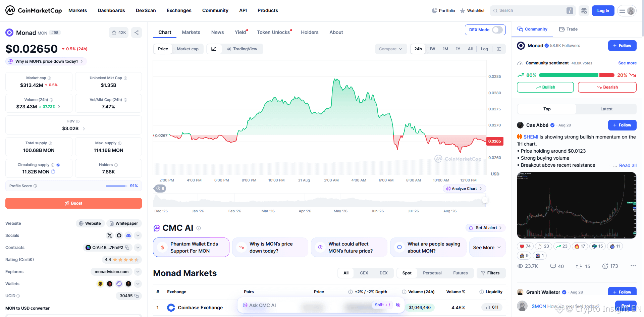Hide the Ask CMC AI bar
This screenshot has width=644, height=317.
398,305
